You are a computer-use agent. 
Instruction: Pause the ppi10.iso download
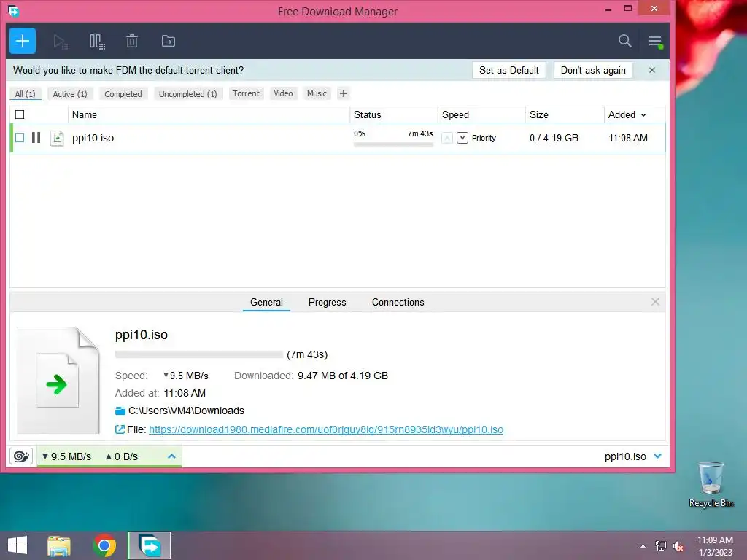[x=36, y=138]
